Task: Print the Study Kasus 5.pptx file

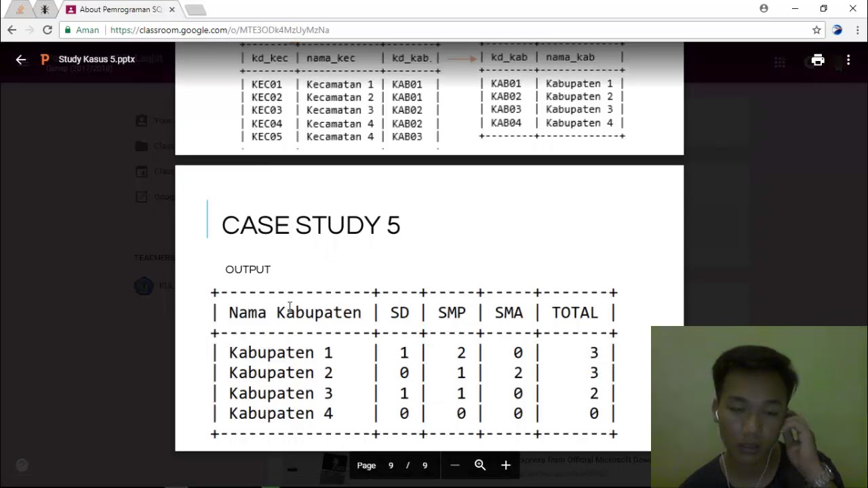Action: [x=818, y=60]
